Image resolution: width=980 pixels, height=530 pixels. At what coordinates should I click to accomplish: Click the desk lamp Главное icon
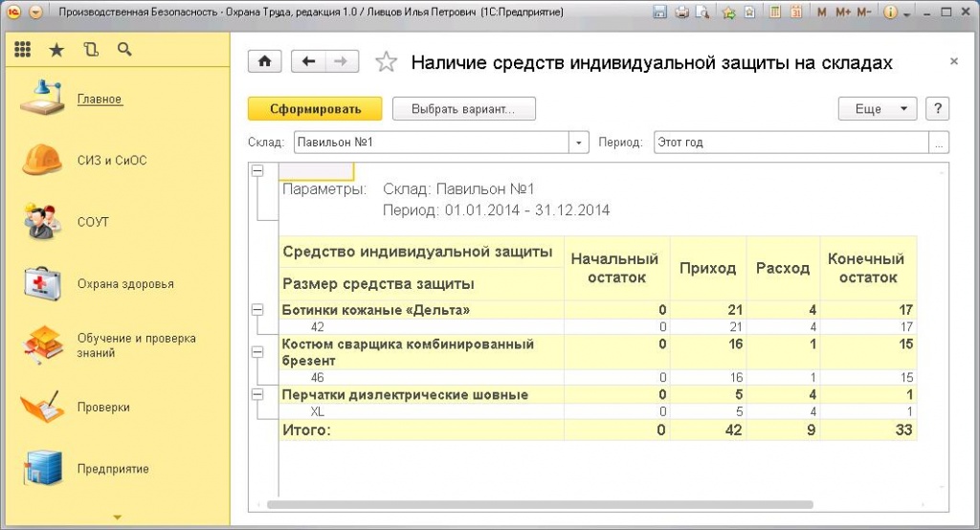pyautogui.click(x=41, y=98)
